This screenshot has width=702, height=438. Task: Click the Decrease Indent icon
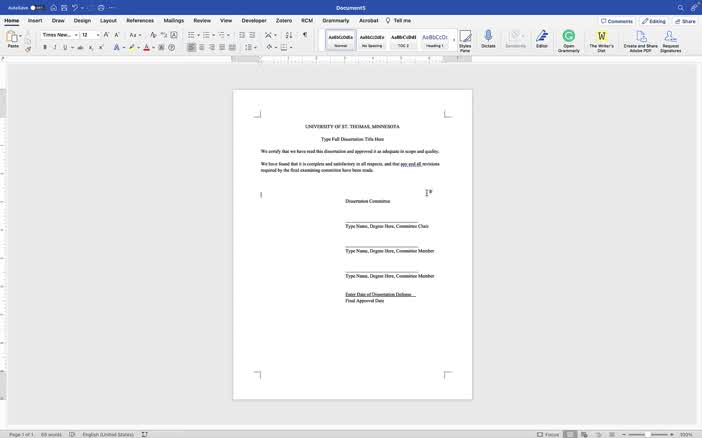pos(242,35)
